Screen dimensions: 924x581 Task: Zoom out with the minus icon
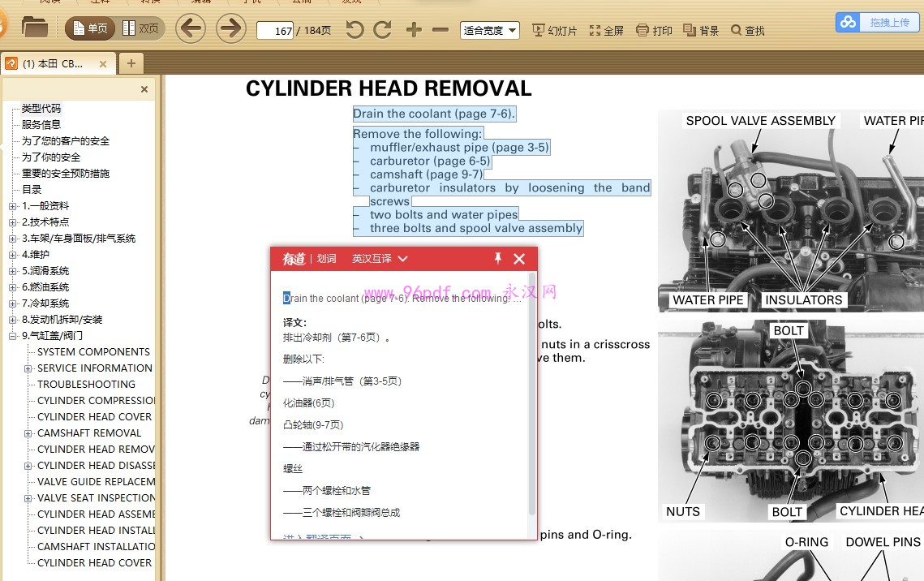pos(441,29)
